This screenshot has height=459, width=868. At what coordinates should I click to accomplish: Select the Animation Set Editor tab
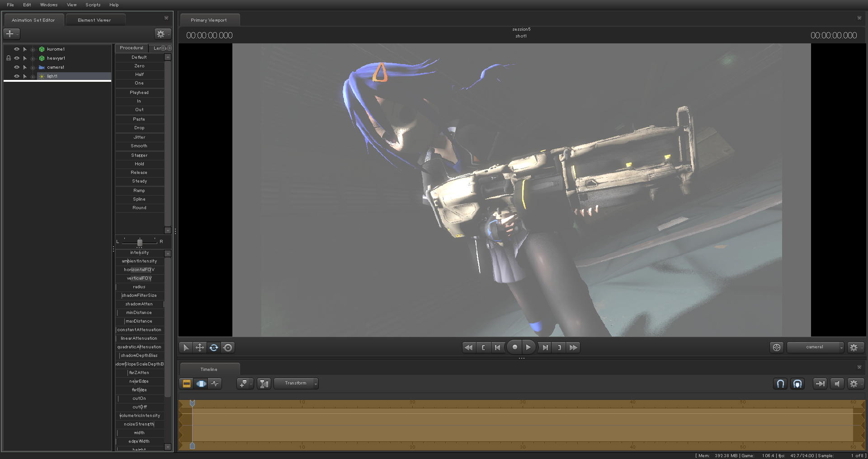[x=33, y=20]
